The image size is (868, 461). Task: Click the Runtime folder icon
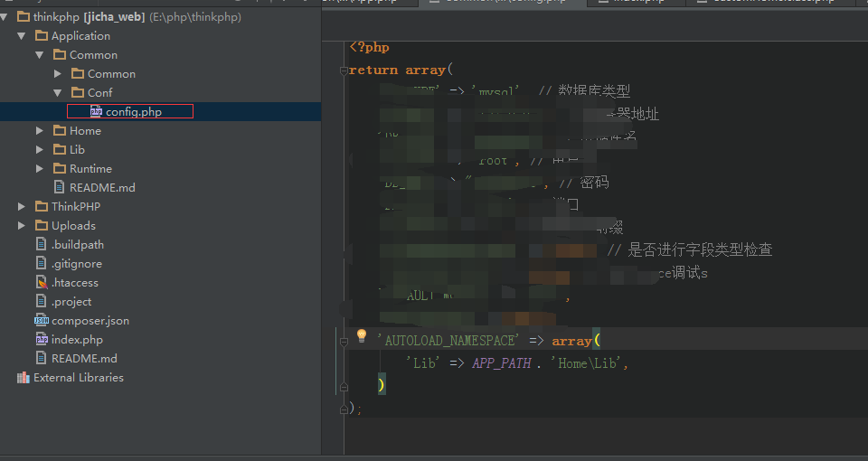(x=60, y=168)
